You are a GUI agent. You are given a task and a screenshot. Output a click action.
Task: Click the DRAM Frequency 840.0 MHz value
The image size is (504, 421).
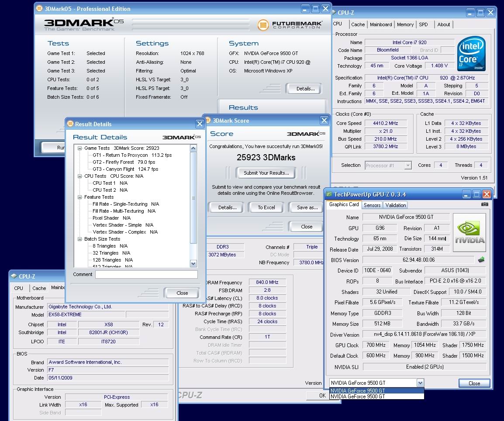tap(267, 282)
